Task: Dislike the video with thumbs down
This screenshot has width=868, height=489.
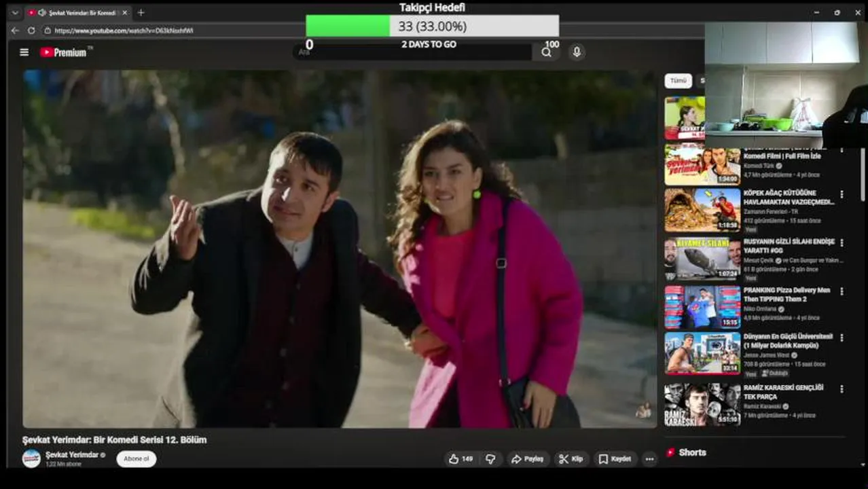Action: pos(490,459)
